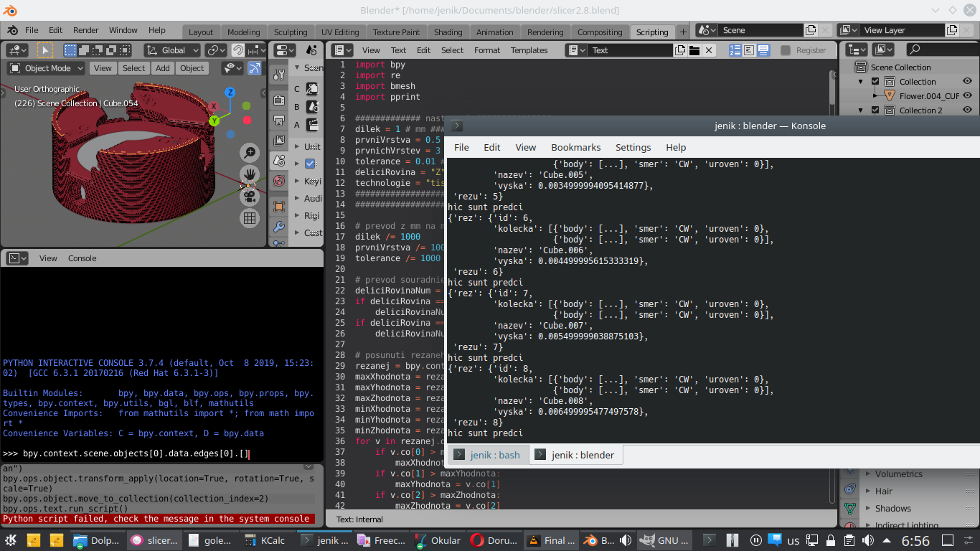This screenshot has width=980, height=551.
Task: Select the cursor select-box tool in viewport header
Action: point(45,50)
